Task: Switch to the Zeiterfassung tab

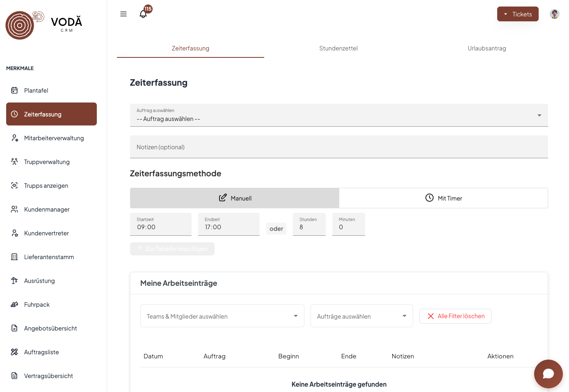Action: [190, 48]
